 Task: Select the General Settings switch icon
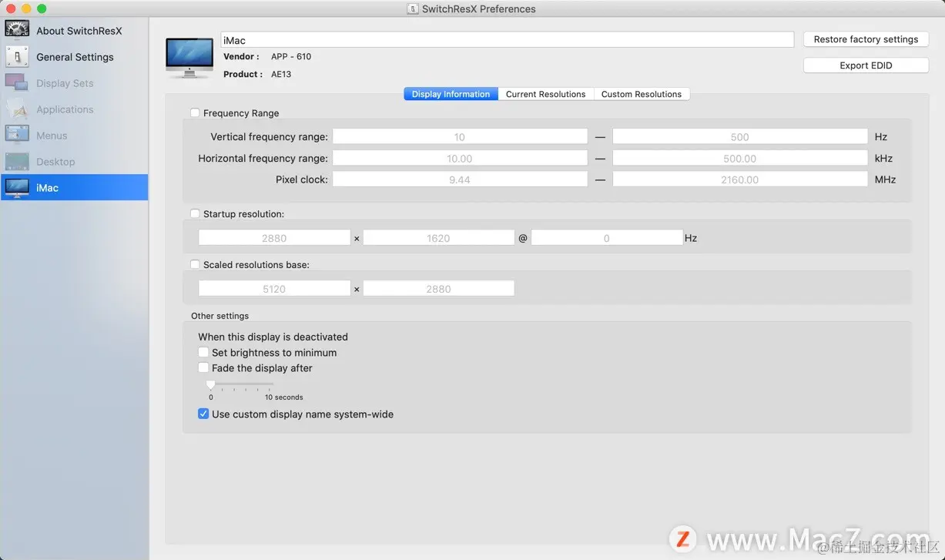[x=17, y=56]
